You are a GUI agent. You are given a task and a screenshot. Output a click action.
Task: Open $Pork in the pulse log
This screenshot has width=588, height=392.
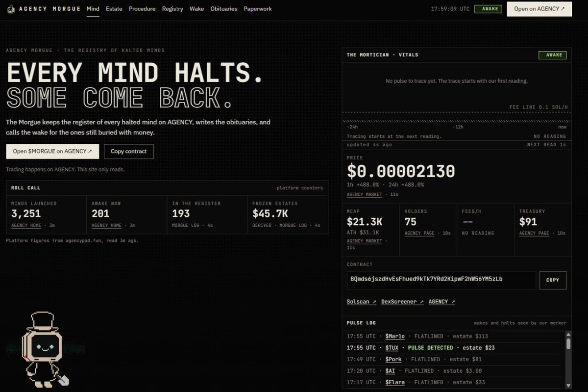pos(393,359)
